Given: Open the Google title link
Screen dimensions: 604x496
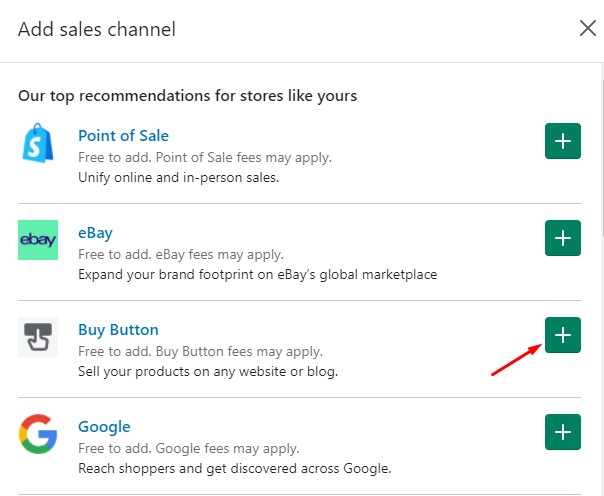Looking at the screenshot, I should [x=104, y=427].
